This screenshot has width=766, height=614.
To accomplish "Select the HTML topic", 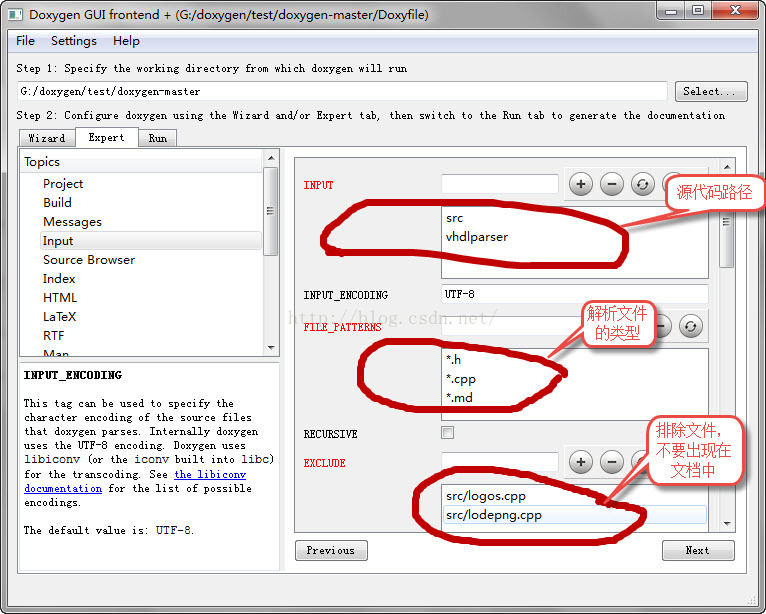I will 60,297.
